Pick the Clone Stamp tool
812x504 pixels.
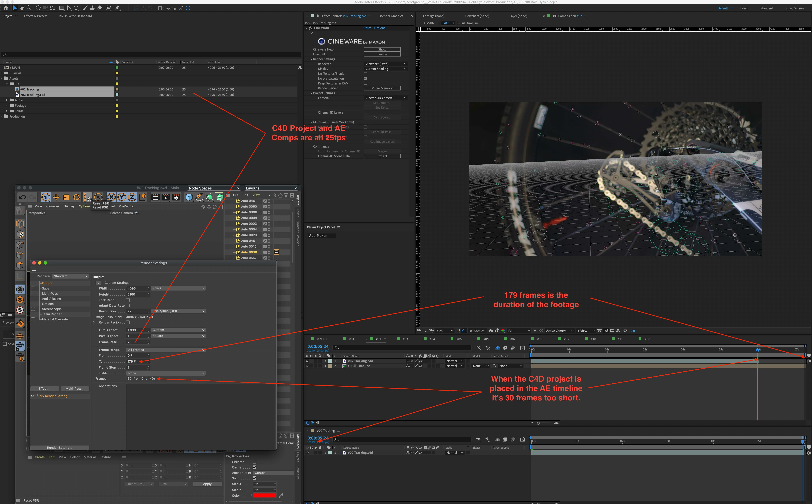92,8
